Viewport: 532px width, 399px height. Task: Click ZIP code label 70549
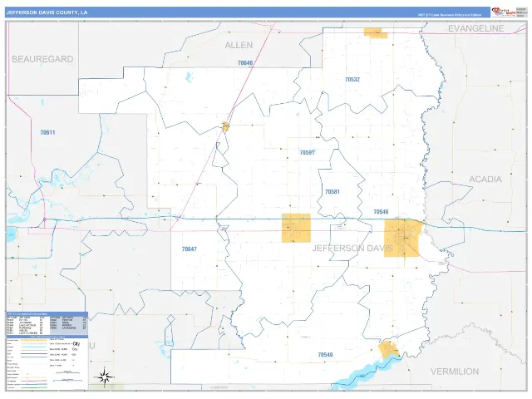tap(325, 355)
